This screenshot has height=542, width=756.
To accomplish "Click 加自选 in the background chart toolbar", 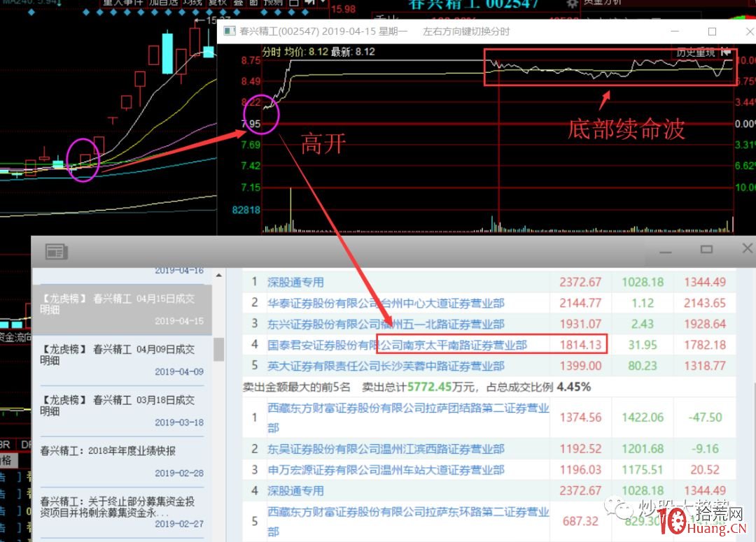I will pos(162,2).
